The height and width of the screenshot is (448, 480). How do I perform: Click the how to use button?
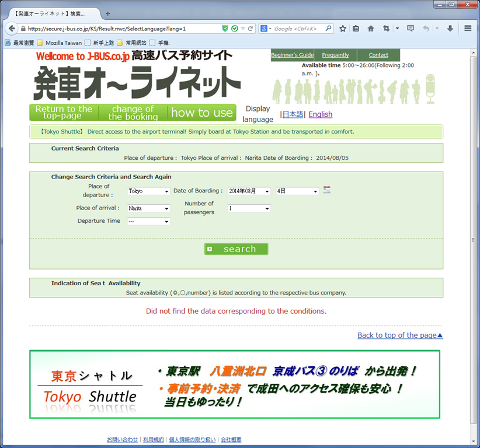tap(201, 113)
